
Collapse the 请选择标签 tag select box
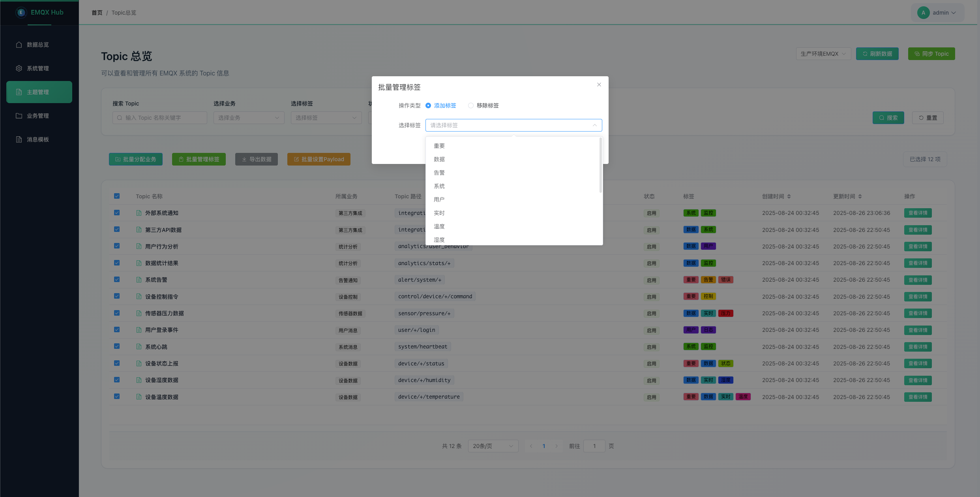[x=513, y=125]
